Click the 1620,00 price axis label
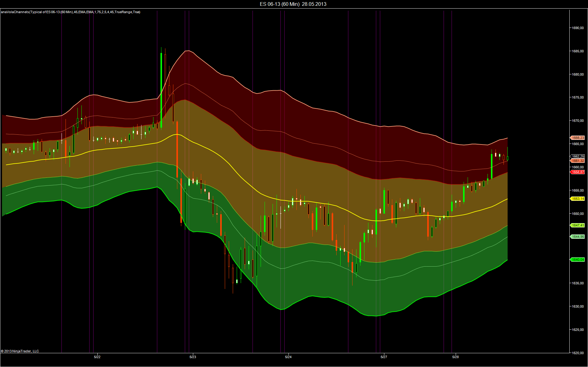Image resolution: width=588 pixels, height=367 pixels. [578, 353]
